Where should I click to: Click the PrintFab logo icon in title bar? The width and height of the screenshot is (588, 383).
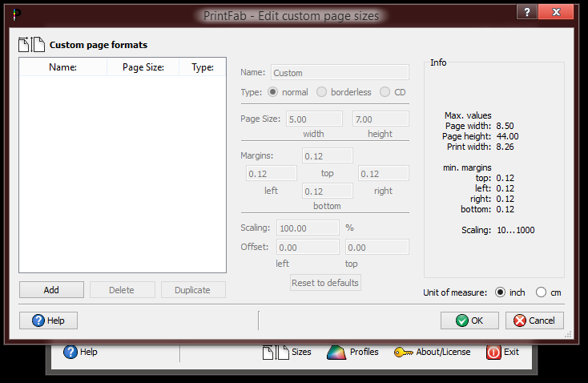click(17, 14)
